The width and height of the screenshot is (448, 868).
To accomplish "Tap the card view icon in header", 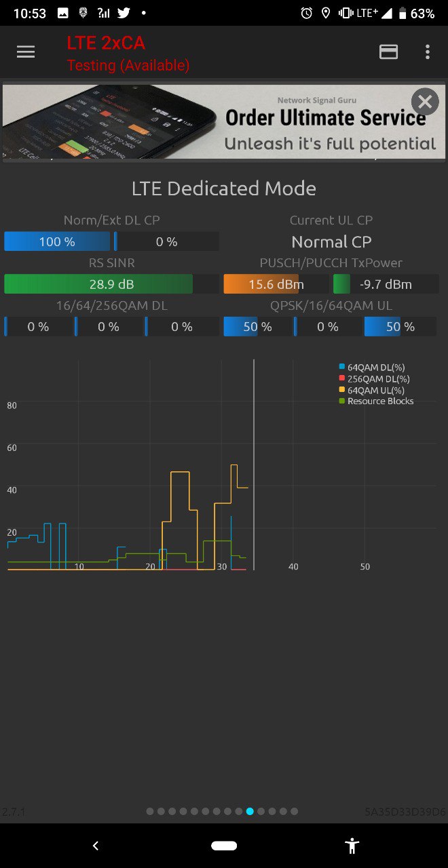I will [388, 52].
